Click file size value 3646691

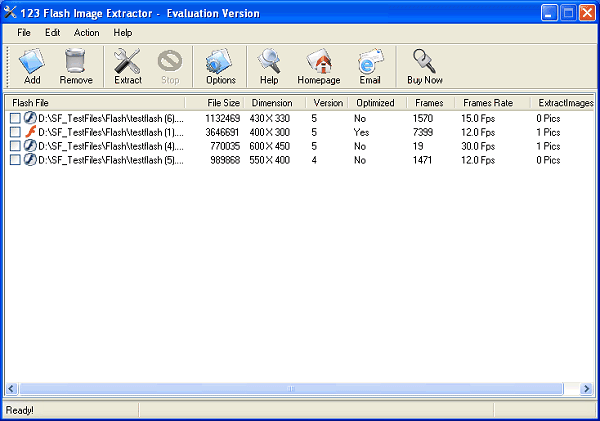point(223,132)
